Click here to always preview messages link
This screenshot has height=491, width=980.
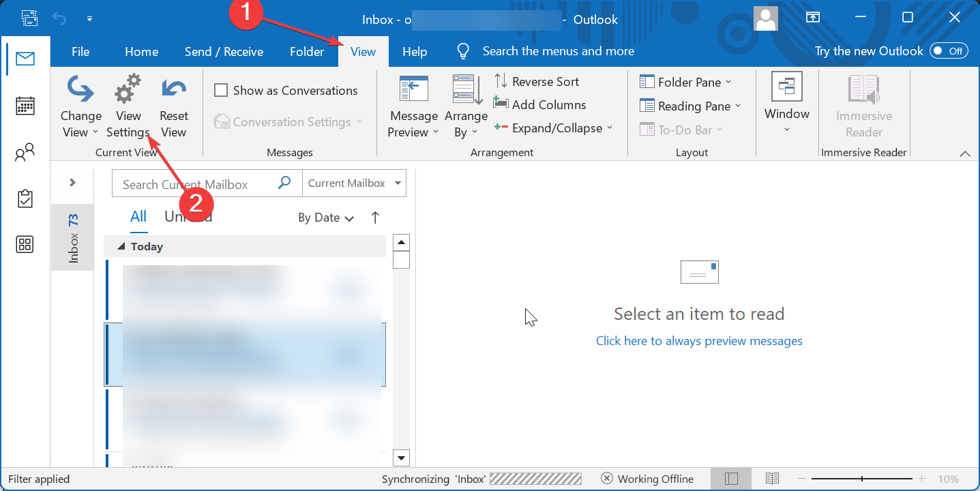pyautogui.click(x=699, y=341)
